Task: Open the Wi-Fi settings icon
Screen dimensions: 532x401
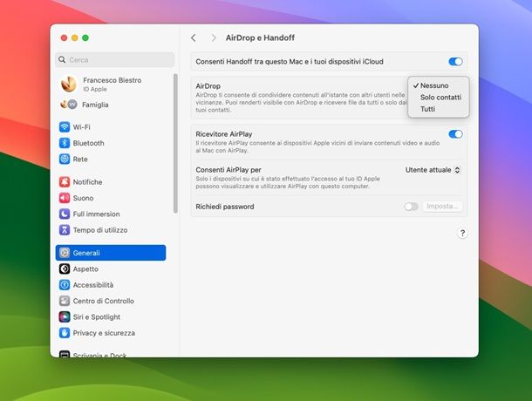Action: tap(65, 127)
